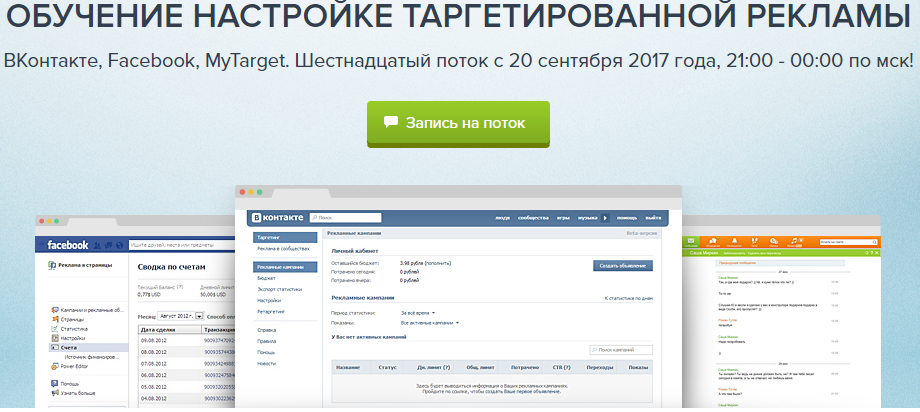The image size is (920, 412).
Task: Click the music play arrow in VK header
Action: pyautogui.click(x=605, y=217)
